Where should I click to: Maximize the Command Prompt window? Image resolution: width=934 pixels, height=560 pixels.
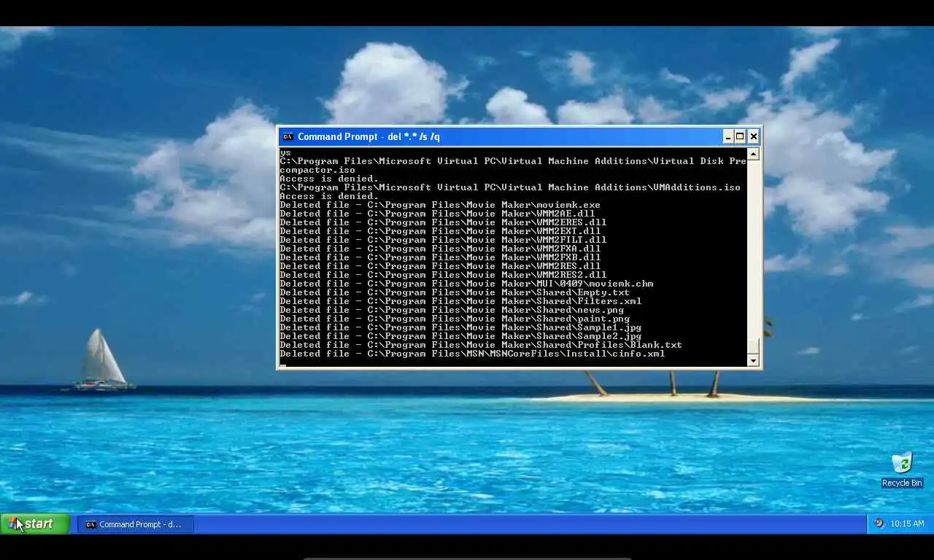coord(740,136)
